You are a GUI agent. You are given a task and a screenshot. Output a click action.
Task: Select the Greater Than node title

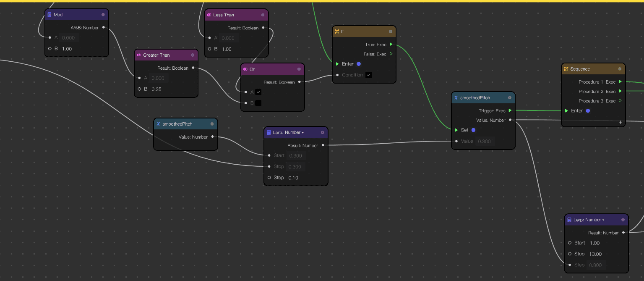point(156,55)
